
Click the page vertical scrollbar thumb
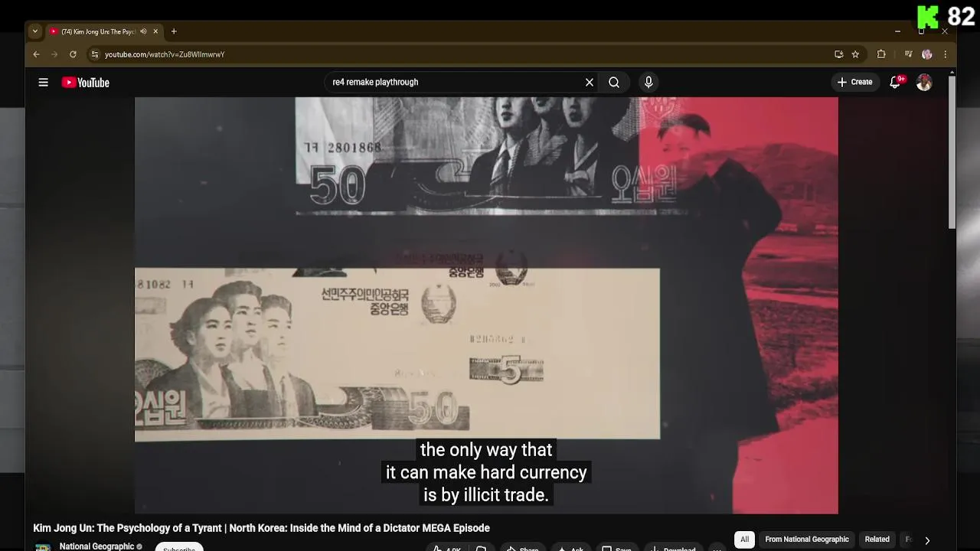952,152
